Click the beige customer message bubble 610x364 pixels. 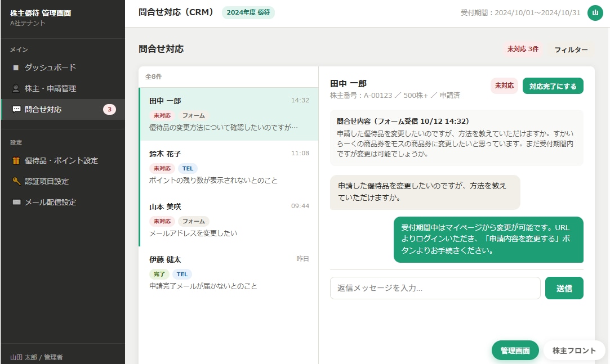pyautogui.click(x=425, y=192)
